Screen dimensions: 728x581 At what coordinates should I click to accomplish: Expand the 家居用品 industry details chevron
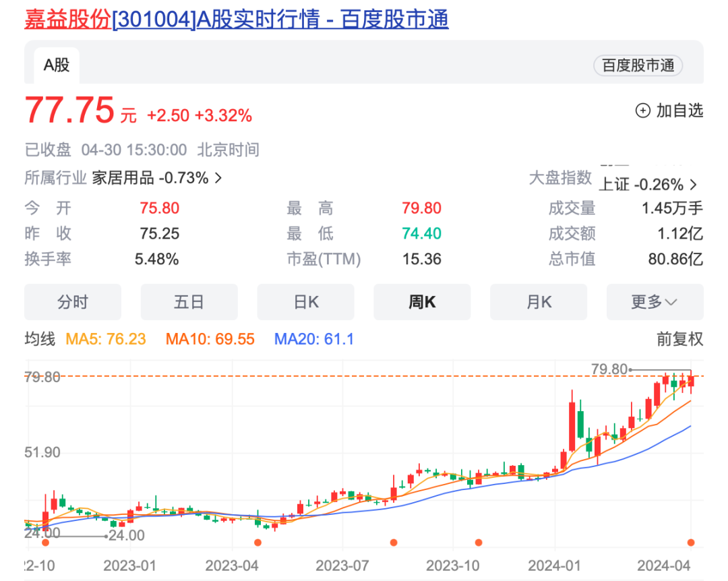coord(217,178)
